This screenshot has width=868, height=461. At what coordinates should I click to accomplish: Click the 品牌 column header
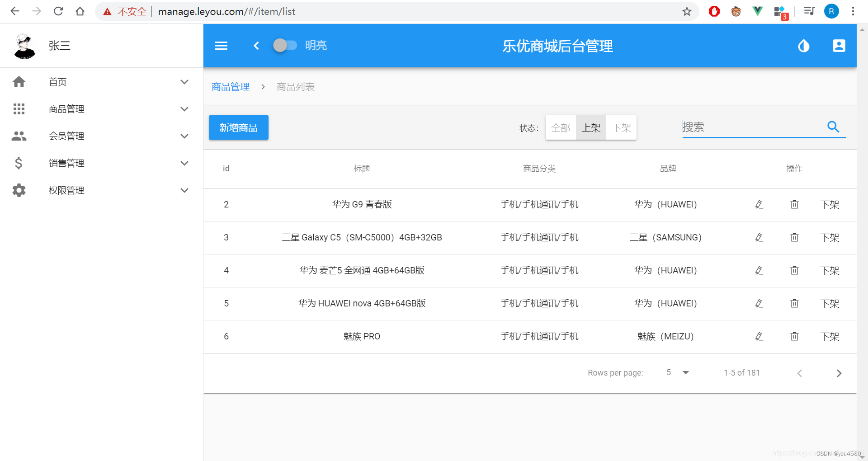(668, 169)
